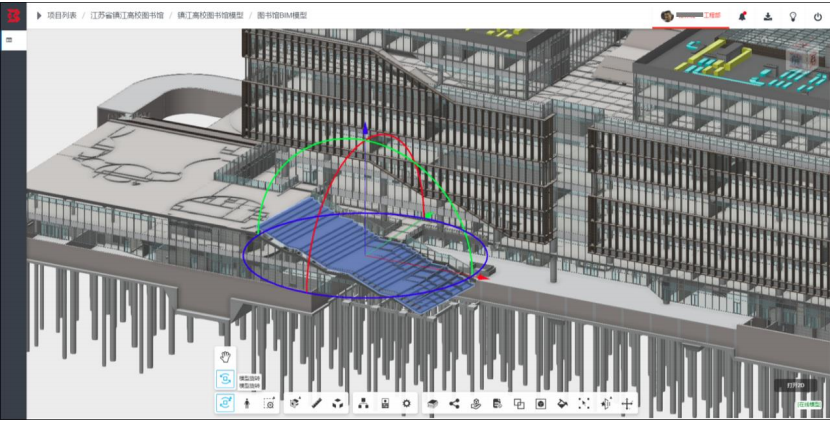Expand breadcrumb triangle arrow
The image size is (830, 421).
39,15
